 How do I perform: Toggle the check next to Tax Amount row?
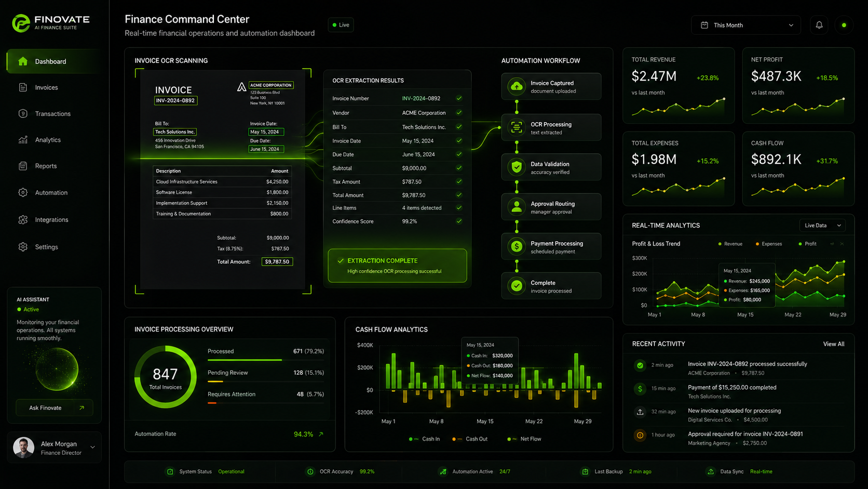click(459, 181)
